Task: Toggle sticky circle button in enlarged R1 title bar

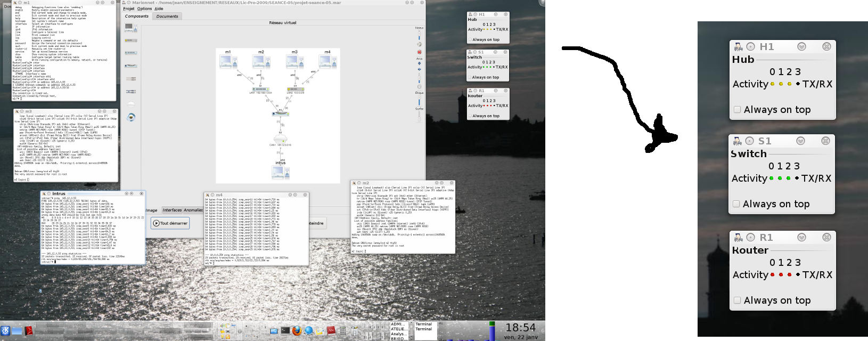Action: (x=751, y=238)
